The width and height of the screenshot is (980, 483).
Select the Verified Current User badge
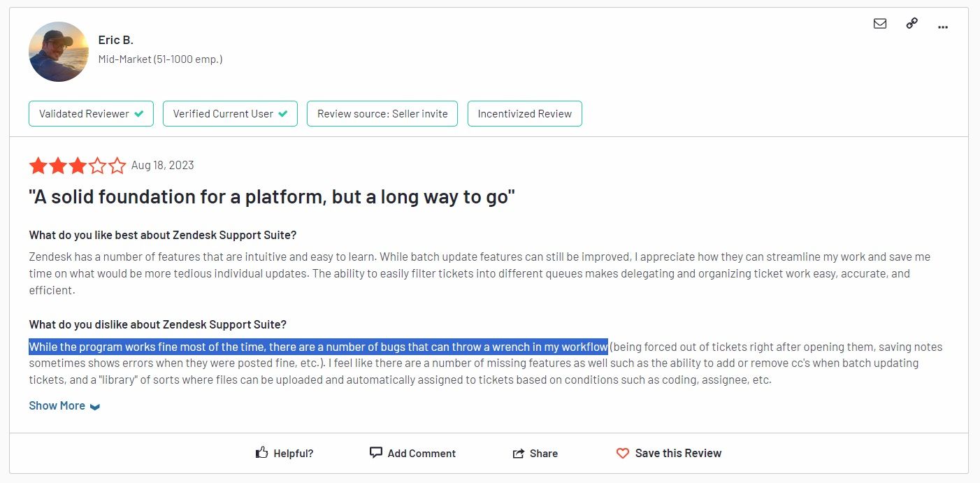tap(223, 114)
